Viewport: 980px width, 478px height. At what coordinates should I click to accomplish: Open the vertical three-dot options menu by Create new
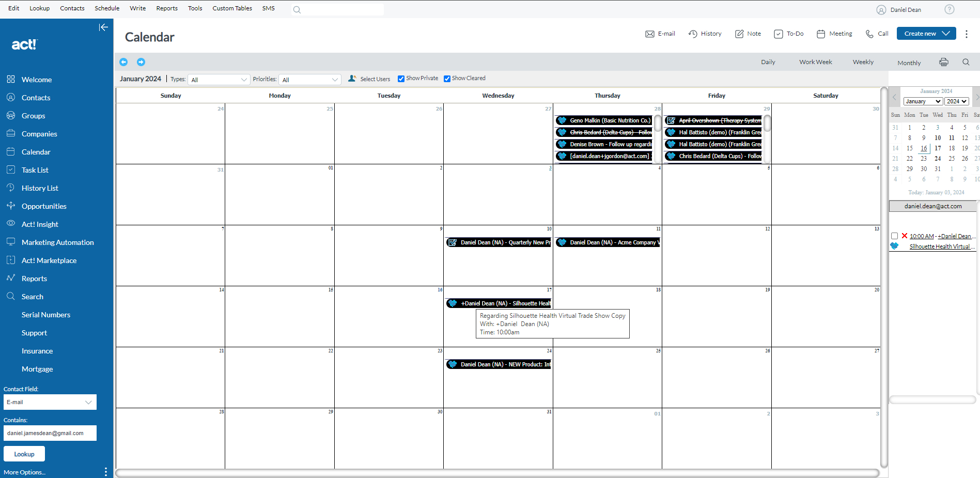967,34
